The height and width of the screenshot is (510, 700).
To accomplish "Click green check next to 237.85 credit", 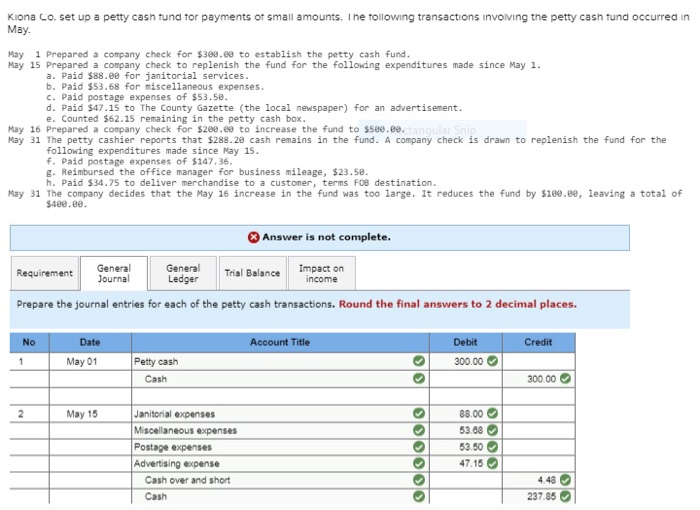I will coord(565,496).
